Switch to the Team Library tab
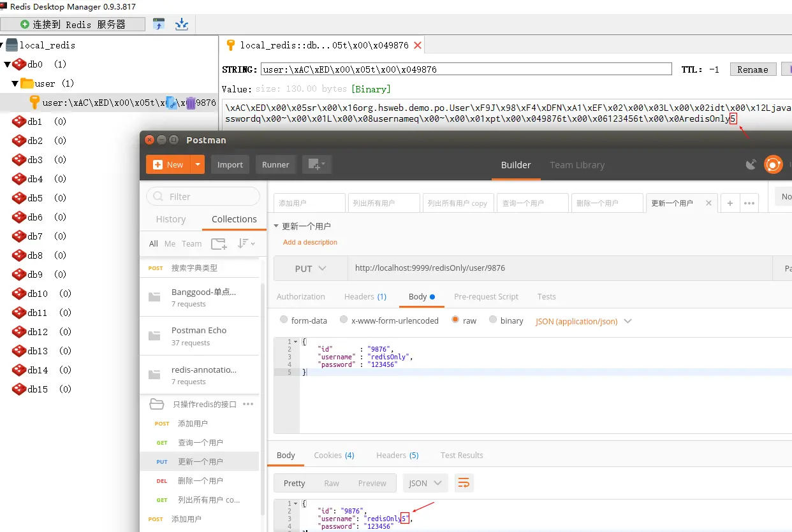This screenshot has height=532, width=792. point(577,164)
